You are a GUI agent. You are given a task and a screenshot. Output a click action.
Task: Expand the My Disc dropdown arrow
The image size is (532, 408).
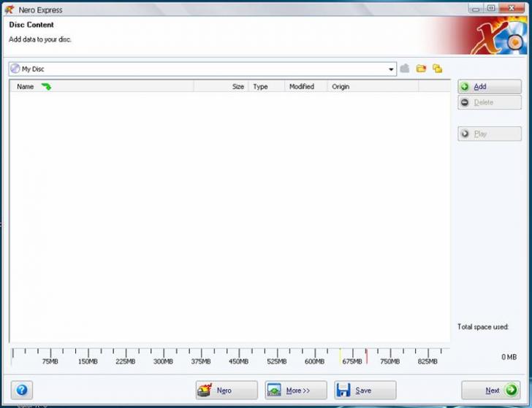point(391,69)
